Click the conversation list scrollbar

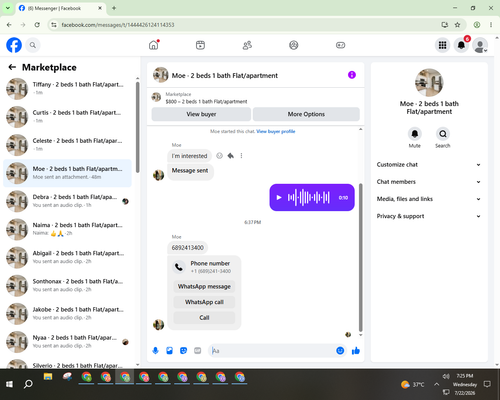(138, 127)
